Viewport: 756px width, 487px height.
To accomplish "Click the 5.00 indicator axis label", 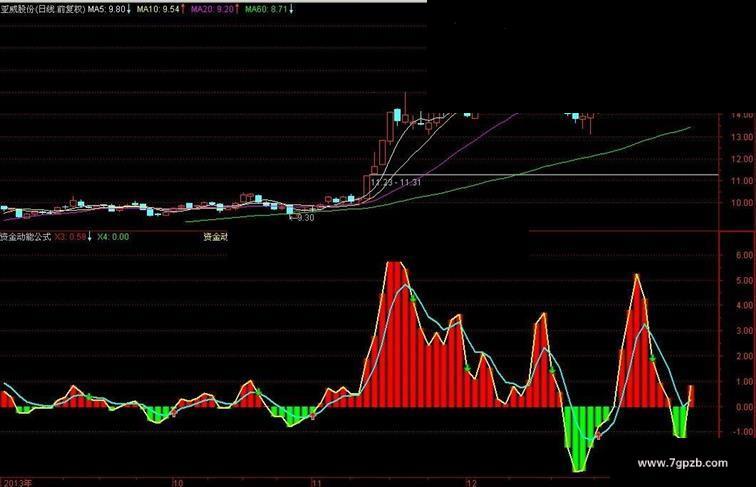I will click(744, 281).
